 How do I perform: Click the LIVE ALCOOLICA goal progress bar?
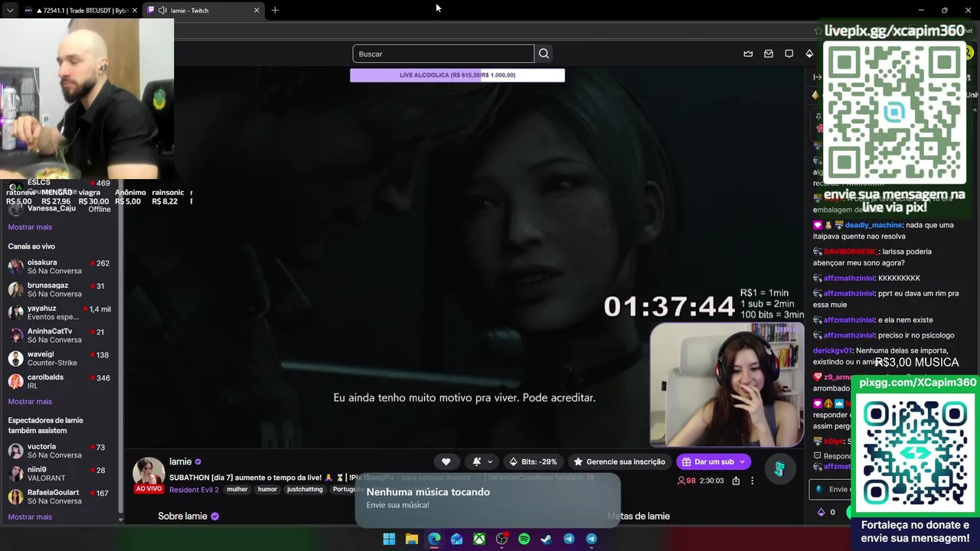[457, 75]
